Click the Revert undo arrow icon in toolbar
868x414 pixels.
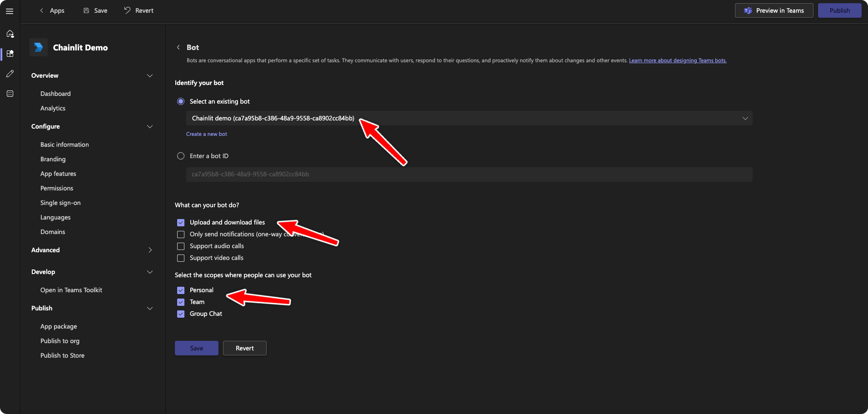coord(127,10)
